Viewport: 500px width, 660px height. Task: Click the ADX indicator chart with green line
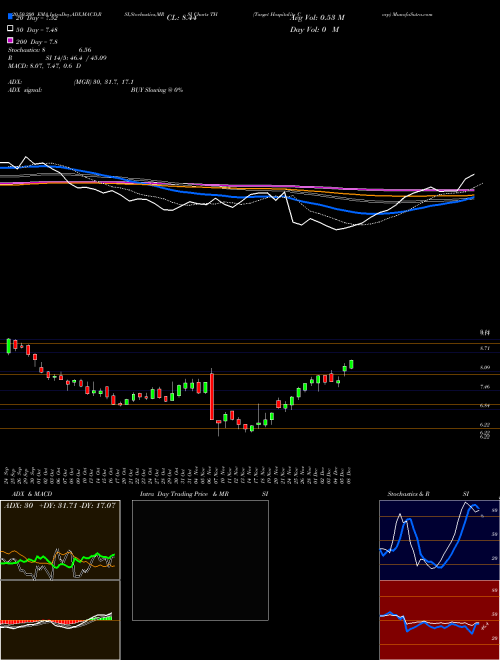(x=60, y=540)
